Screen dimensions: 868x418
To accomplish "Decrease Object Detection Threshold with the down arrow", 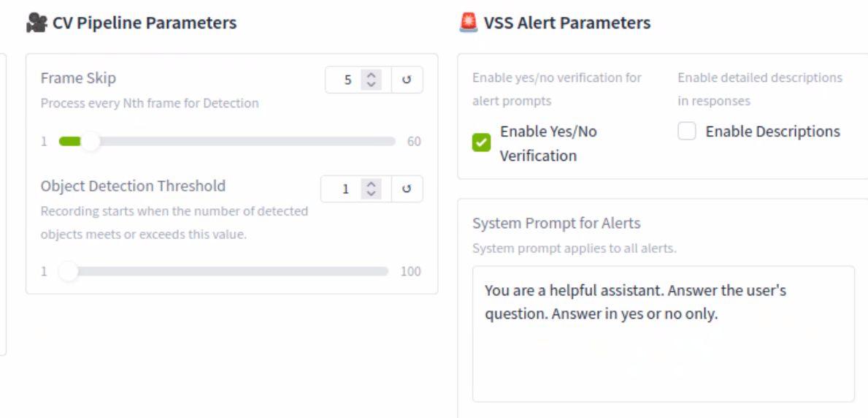I will tap(372, 194).
